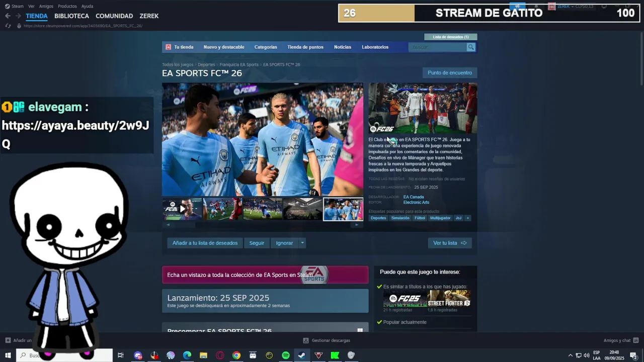Click the store search magnifier icon
This screenshot has width=644, height=362.
471,47
